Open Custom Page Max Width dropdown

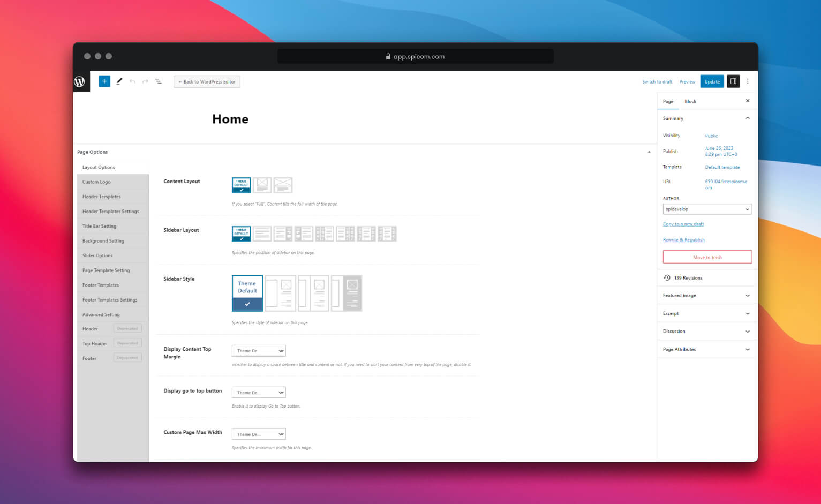coord(259,434)
